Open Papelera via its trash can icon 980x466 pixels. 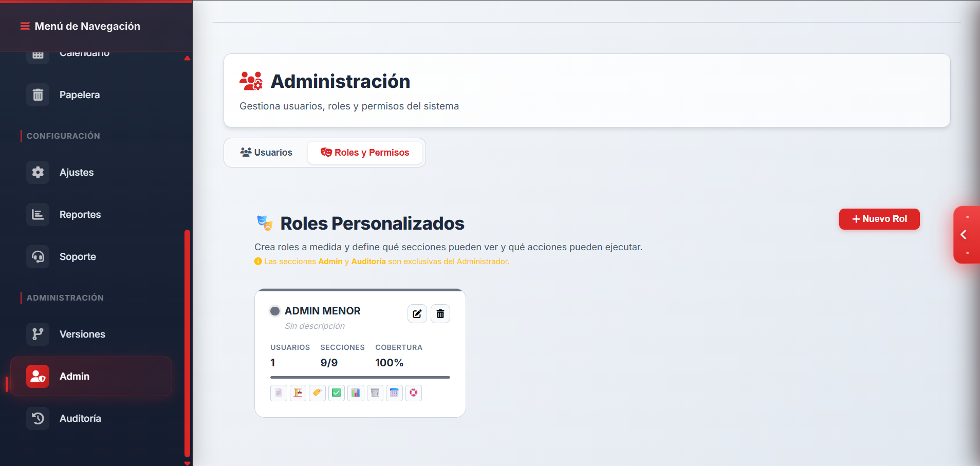pyautogui.click(x=38, y=95)
